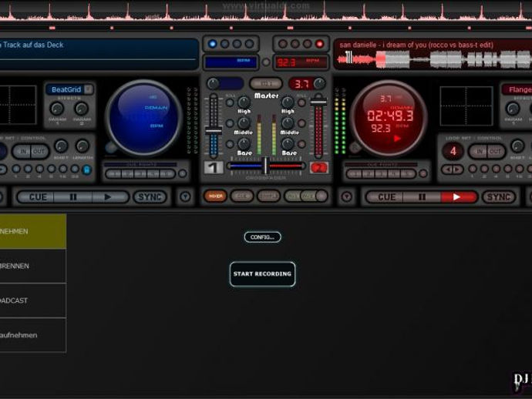Viewport: 532px width, 399px height.
Task: Open the round dropdown beside left SYNC
Action: pyautogui.click(x=185, y=196)
